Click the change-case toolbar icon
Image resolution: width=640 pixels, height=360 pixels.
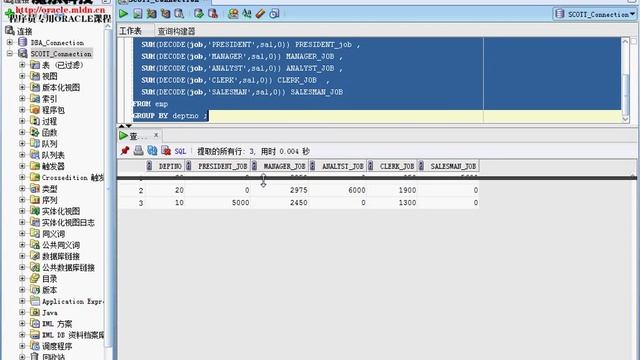click(x=247, y=13)
